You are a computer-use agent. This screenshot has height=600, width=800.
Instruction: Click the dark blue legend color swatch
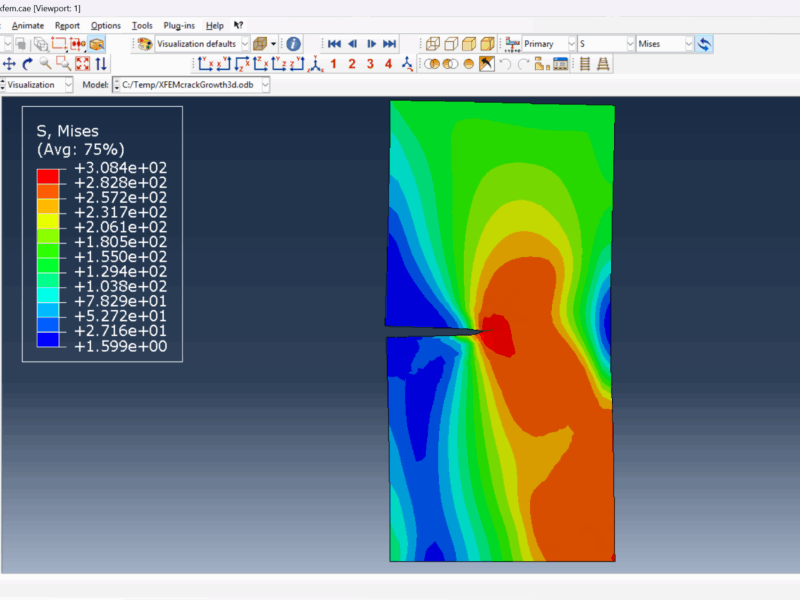(48, 339)
